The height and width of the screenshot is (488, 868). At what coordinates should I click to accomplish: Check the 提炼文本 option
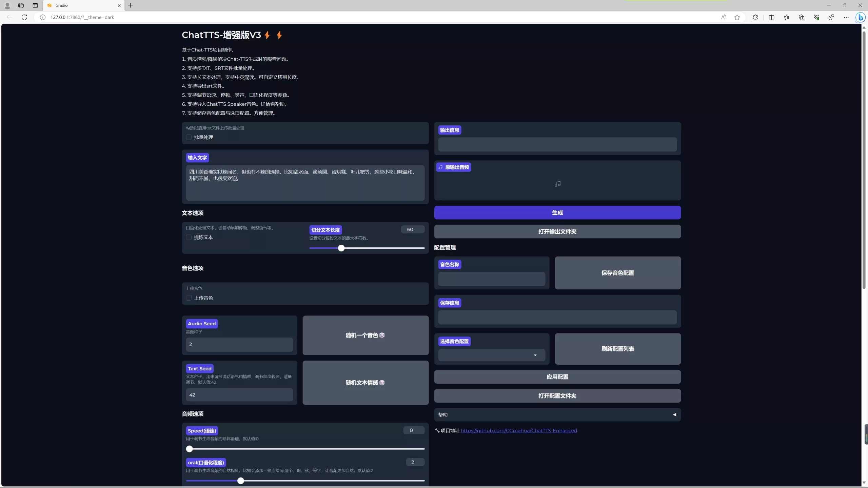point(189,237)
